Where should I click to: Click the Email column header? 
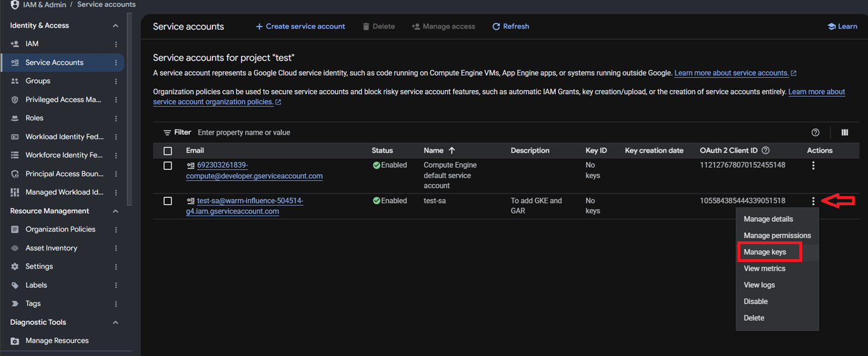[195, 151]
